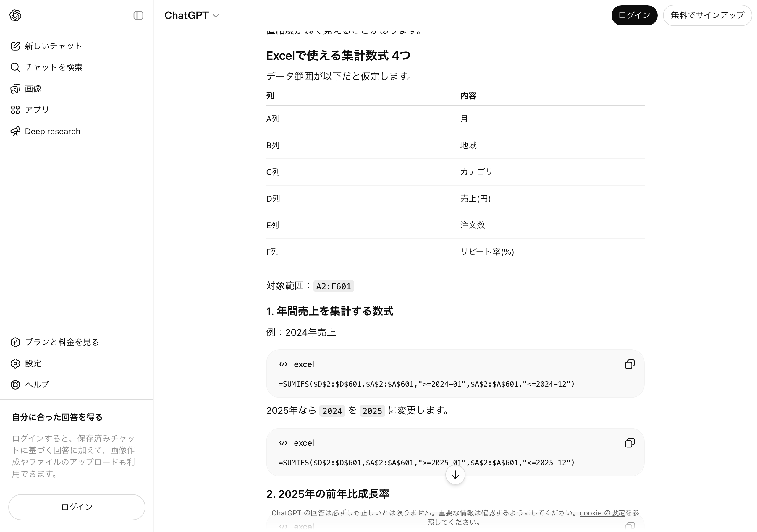
Task: Click the 2024 SUMIFS formula text
Action: pyautogui.click(x=426, y=384)
